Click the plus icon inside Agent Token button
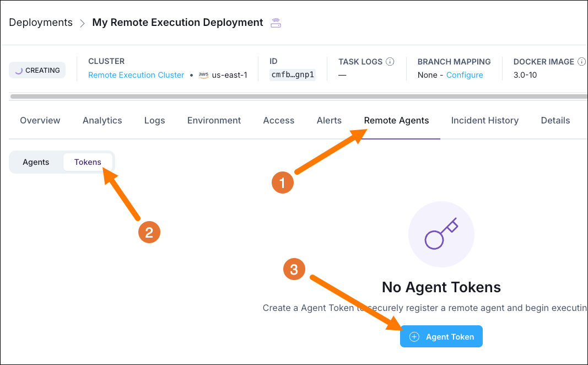 (x=413, y=336)
